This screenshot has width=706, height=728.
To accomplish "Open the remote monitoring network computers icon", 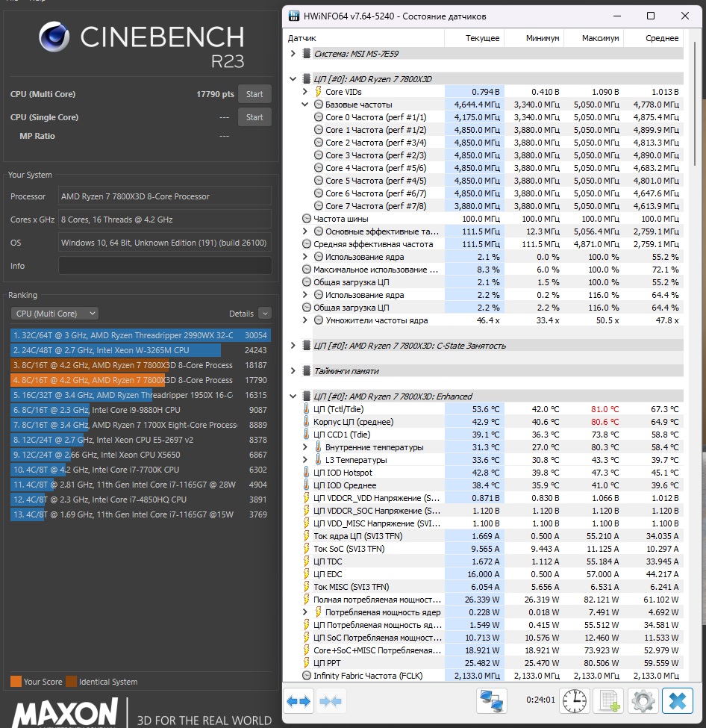I will [x=492, y=701].
